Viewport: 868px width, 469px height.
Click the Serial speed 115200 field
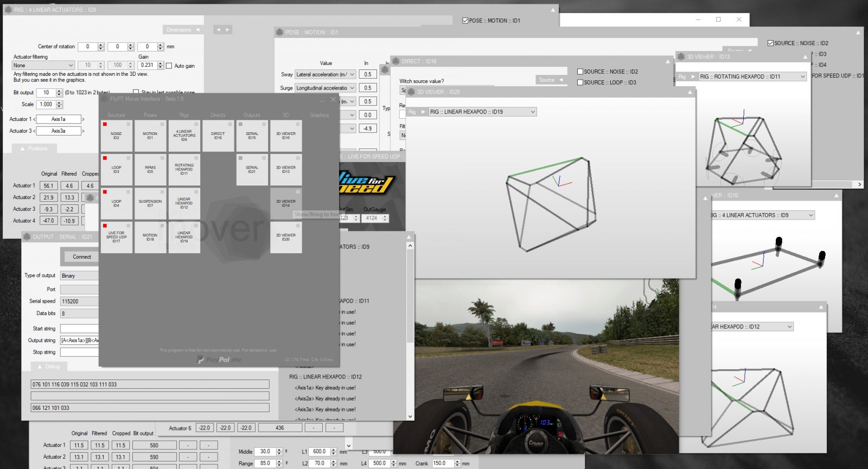click(x=79, y=301)
